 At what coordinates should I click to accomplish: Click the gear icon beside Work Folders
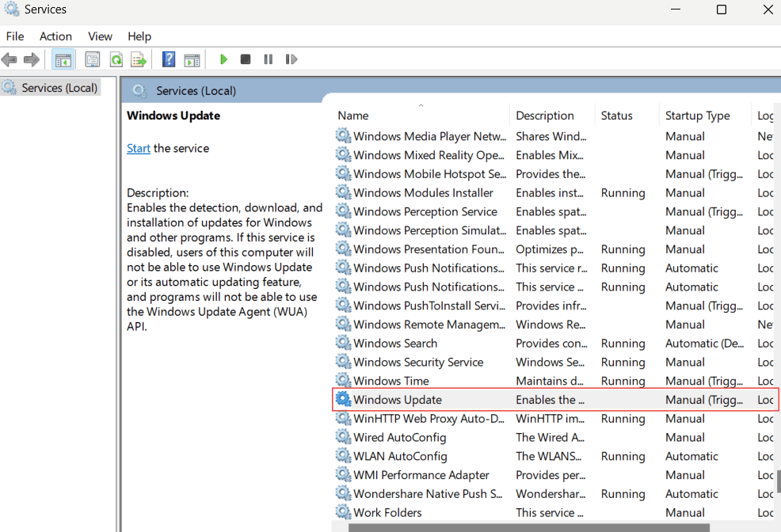point(343,511)
